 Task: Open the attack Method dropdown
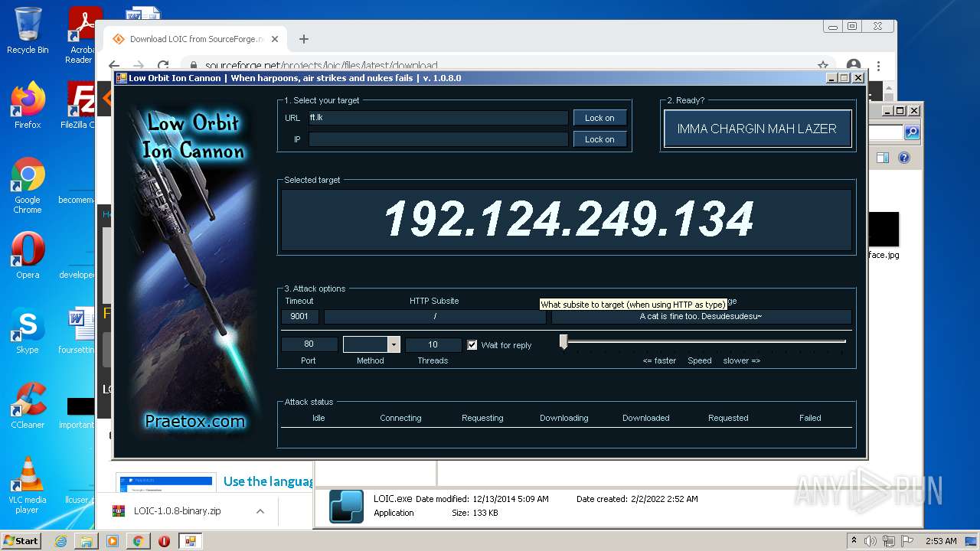(394, 344)
